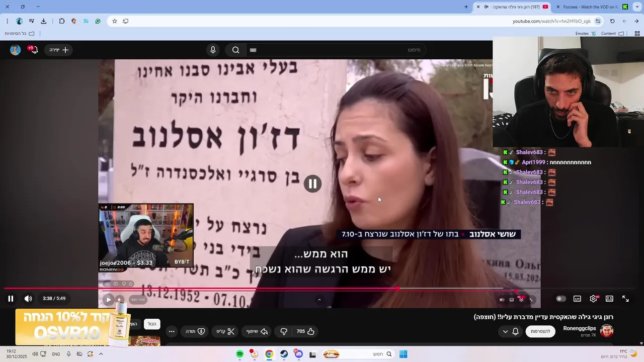
Task: Switch the ENG language indicator
Action: pyautogui.click(x=56, y=354)
